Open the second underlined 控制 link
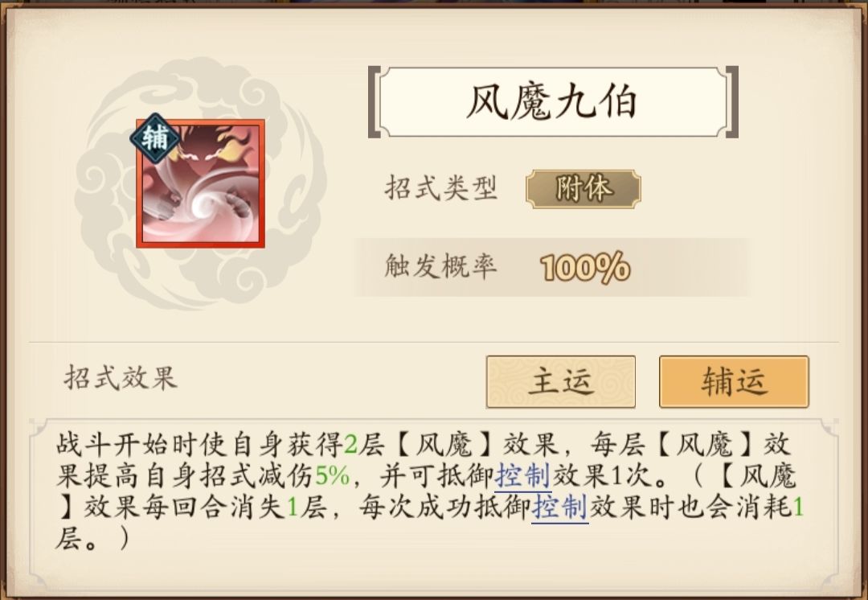This screenshot has width=868, height=600. pyautogui.click(x=559, y=507)
